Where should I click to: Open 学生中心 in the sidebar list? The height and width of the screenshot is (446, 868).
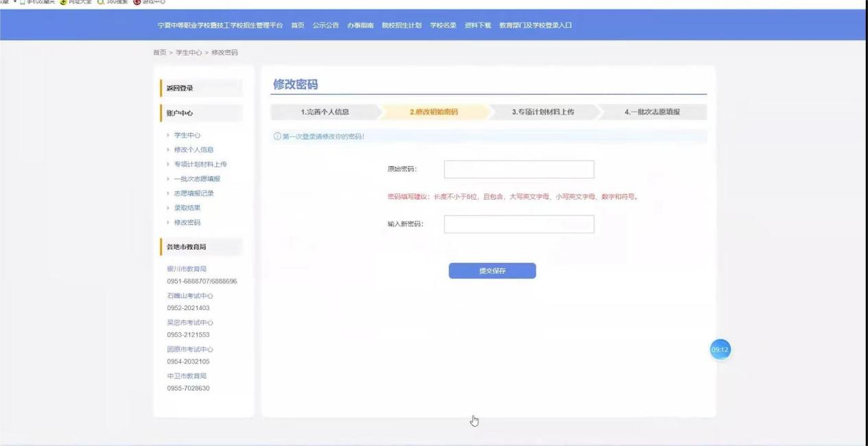(187, 135)
